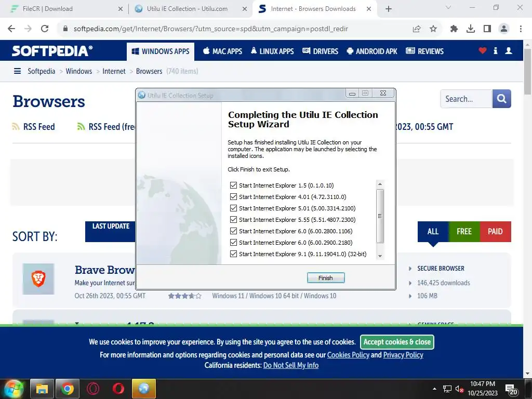The width and height of the screenshot is (532, 399).
Task: Open the Chrome extensions puzzle icon
Action: point(454,29)
